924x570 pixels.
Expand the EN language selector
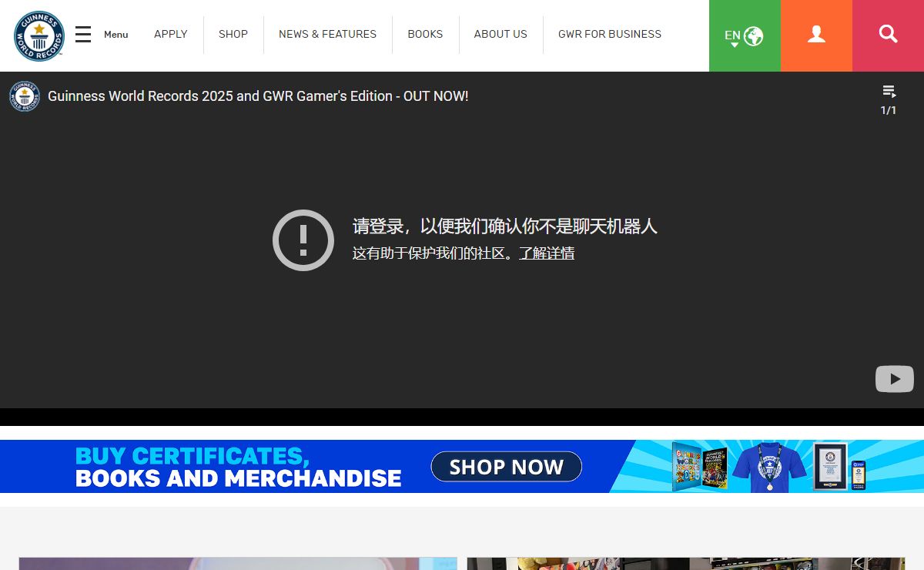(x=744, y=35)
